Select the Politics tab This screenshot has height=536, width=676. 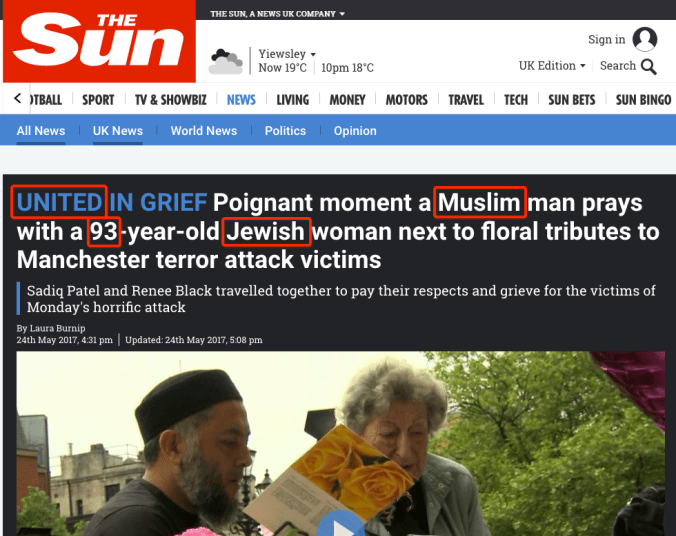[x=285, y=131]
